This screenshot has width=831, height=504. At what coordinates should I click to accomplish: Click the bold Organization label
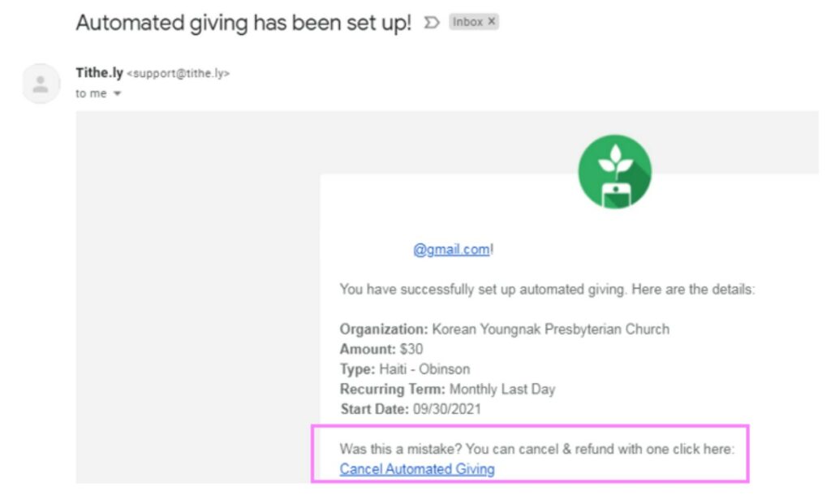(x=383, y=330)
